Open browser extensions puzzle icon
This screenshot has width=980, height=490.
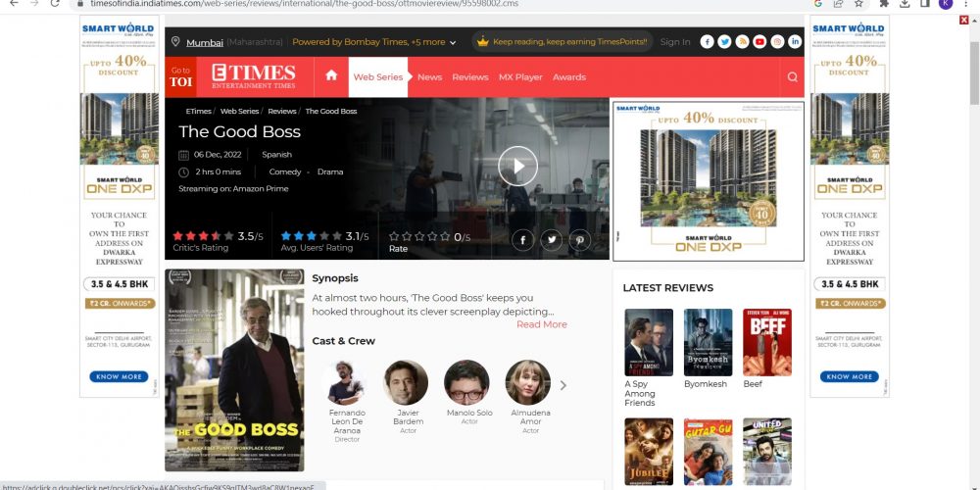[884, 4]
